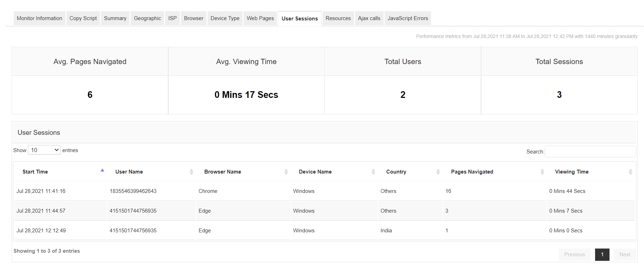Switch to the Summary tab
The width and height of the screenshot is (644, 270).
click(115, 18)
